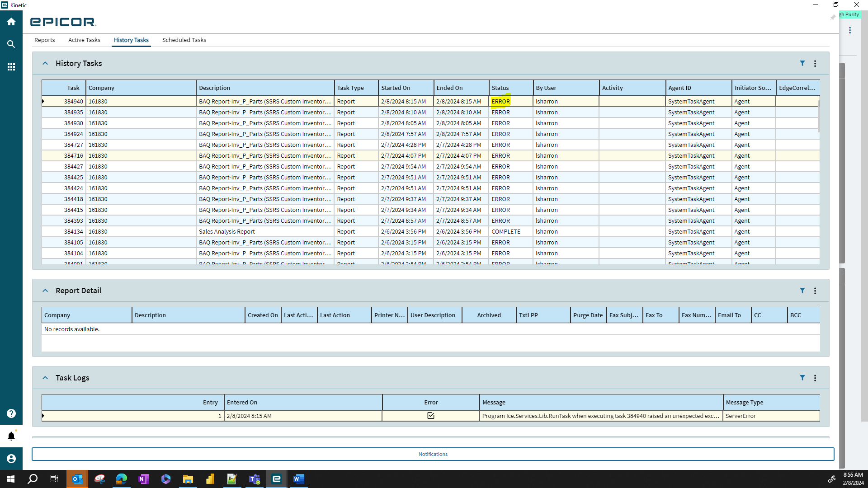This screenshot has width=868, height=488.
Task: Open OneNote from the taskbar
Action: click(x=144, y=479)
